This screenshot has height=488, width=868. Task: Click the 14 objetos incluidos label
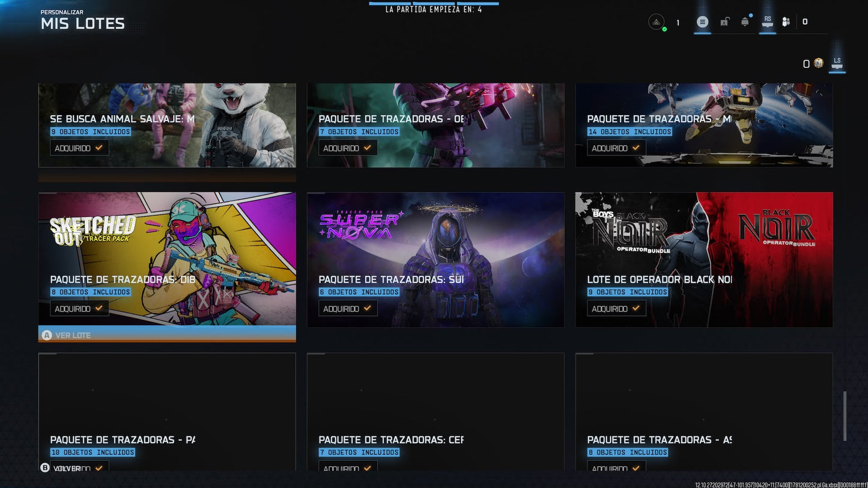tap(630, 131)
